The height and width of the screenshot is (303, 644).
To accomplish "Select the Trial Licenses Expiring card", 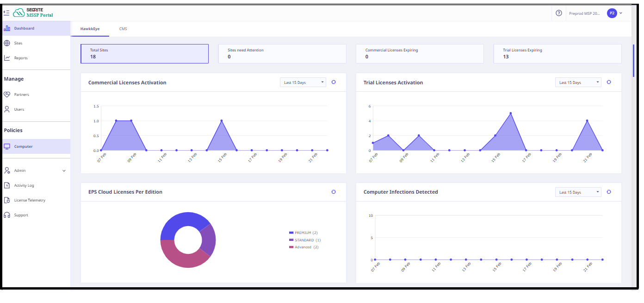I will (557, 54).
